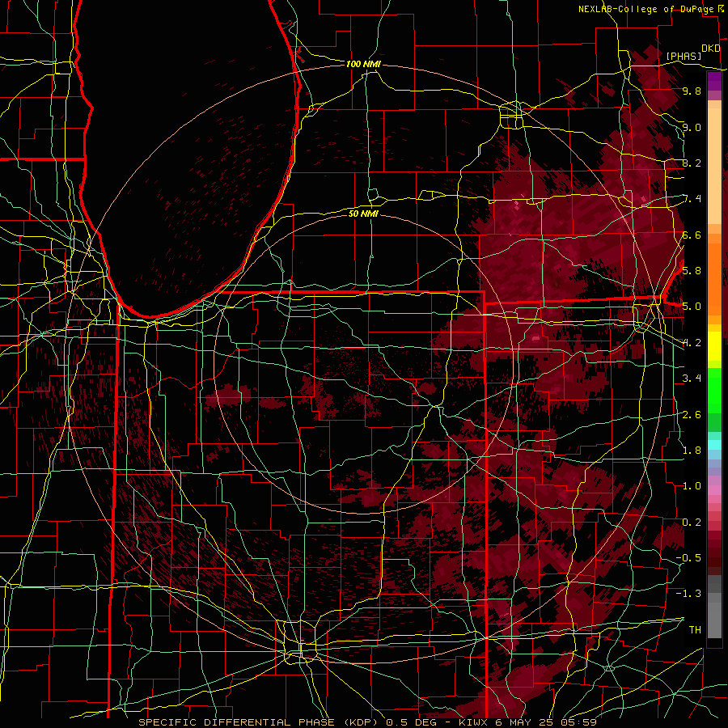Select the 5.8 value on color scale
This screenshot has width=728, height=728.
(692, 271)
